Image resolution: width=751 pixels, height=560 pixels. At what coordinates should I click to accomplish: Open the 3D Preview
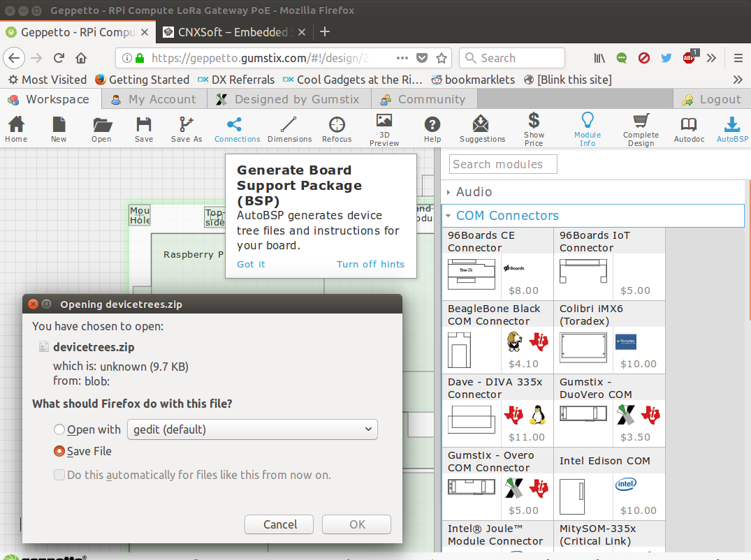click(x=384, y=129)
